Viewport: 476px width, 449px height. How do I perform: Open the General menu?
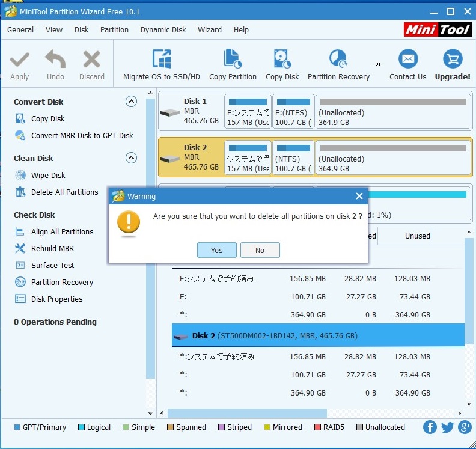(x=20, y=29)
